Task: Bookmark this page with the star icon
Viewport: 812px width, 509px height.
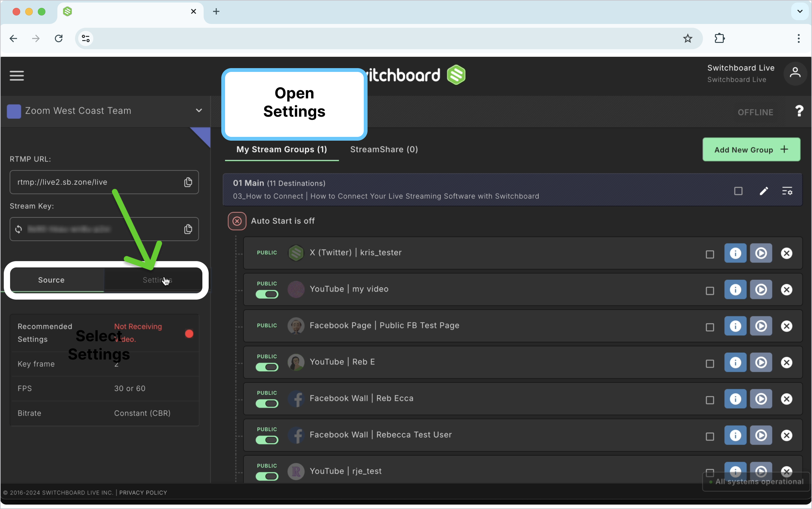Action: (x=687, y=38)
